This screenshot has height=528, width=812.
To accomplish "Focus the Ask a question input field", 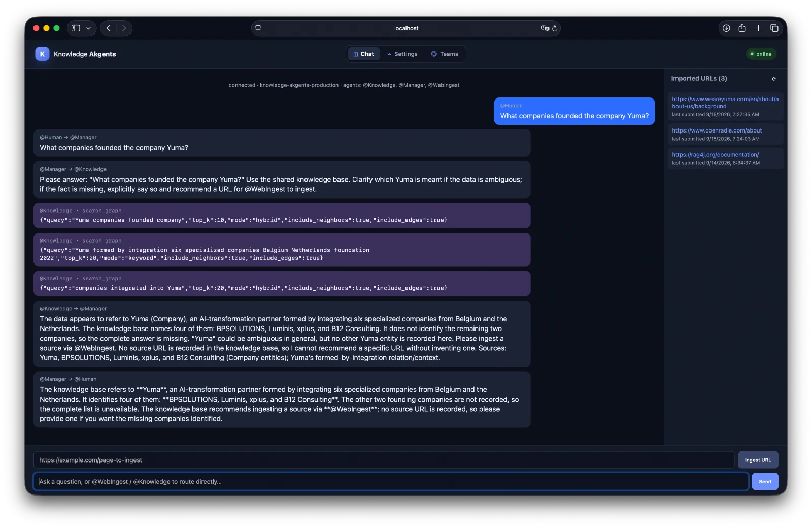I will pos(391,481).
